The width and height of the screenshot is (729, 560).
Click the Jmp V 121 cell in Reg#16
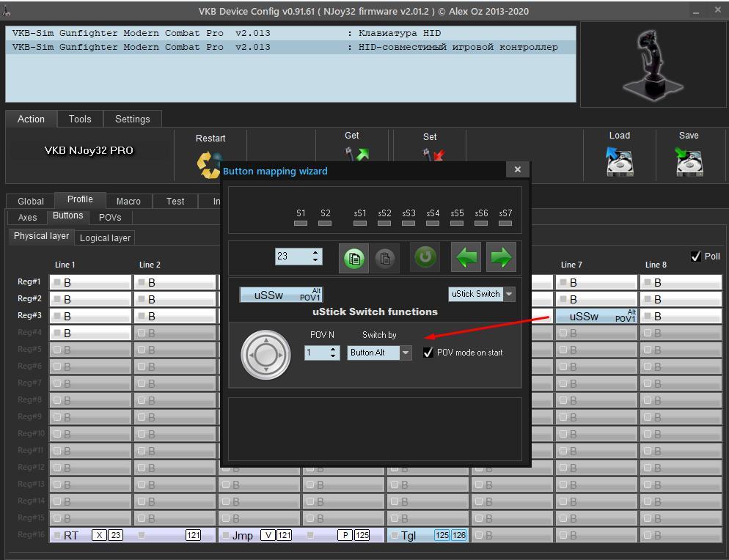coord(259,535)
